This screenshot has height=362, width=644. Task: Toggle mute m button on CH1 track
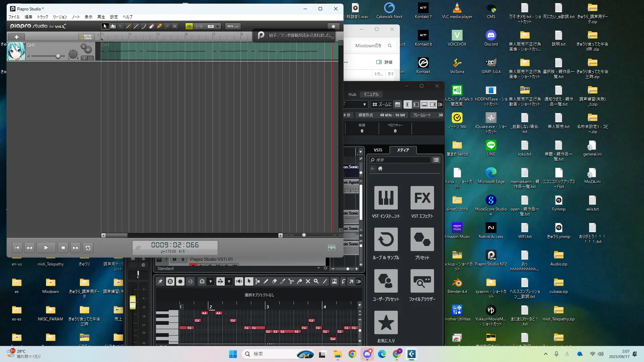[x=88, y=50]
